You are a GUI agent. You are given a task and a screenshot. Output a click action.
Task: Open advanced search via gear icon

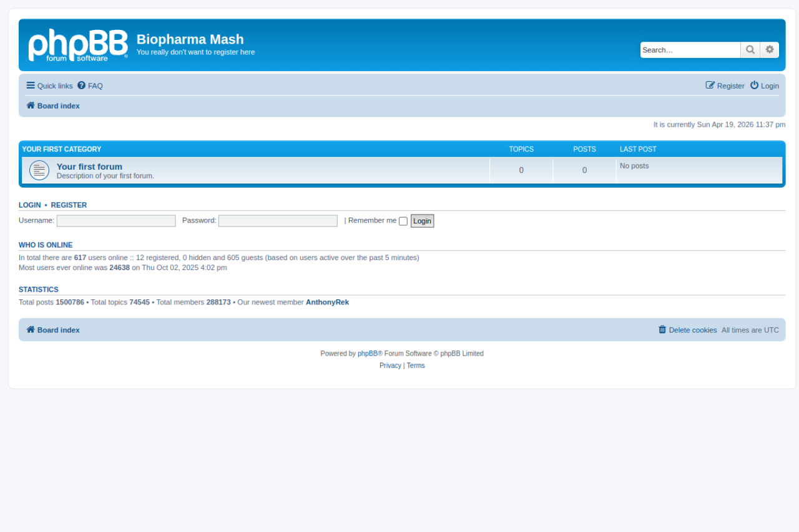click(x=770, y=50)
